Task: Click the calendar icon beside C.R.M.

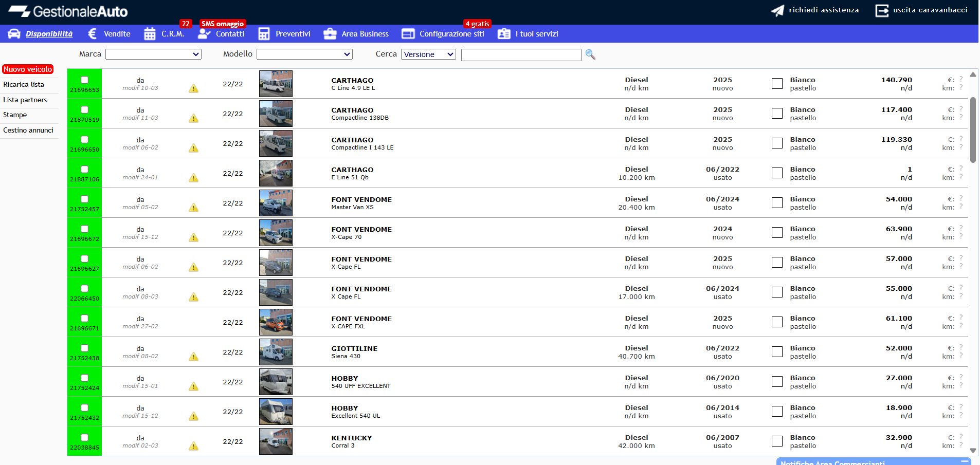Action: tap(150, 34)
